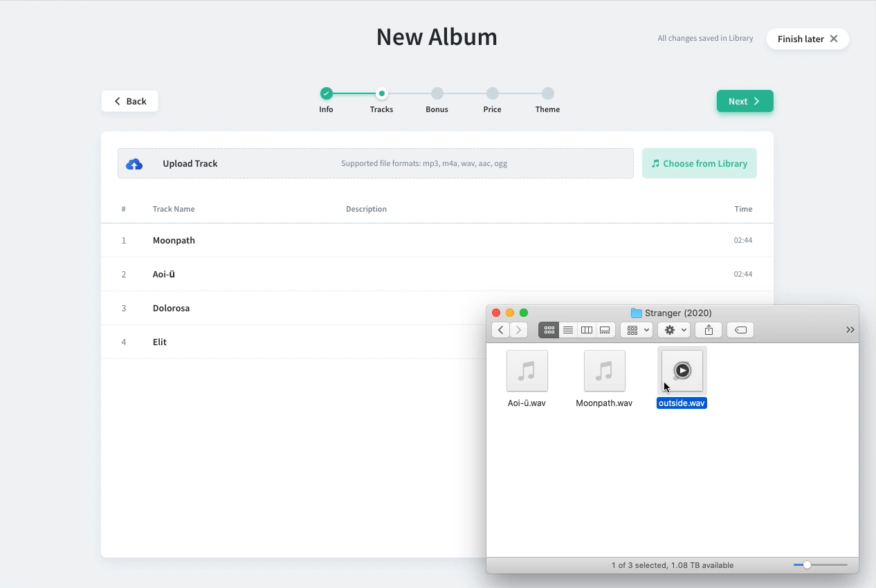Screen dimensions: 876x588
Task: Switch Finder to icon view
Action: tap(549, 330)
